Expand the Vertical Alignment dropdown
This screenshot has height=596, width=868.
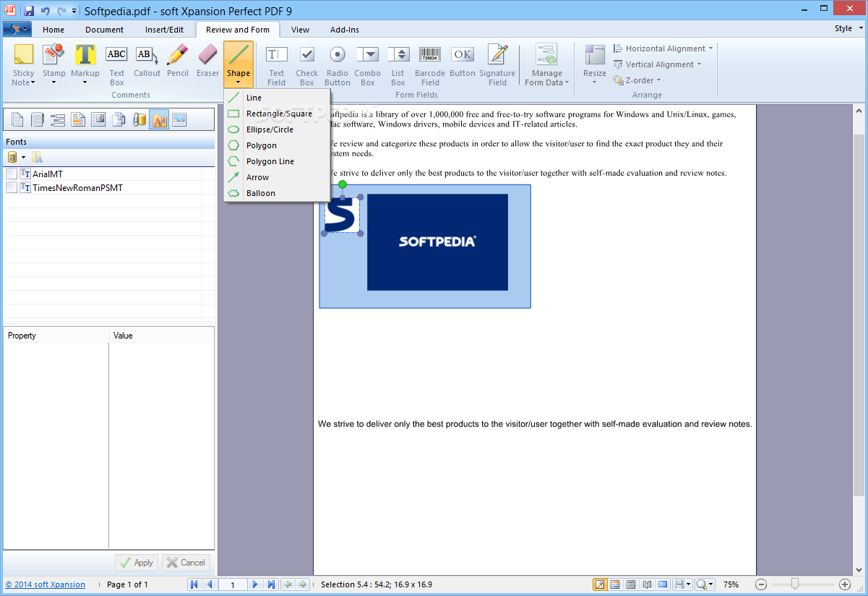click(x=657, y=64)
